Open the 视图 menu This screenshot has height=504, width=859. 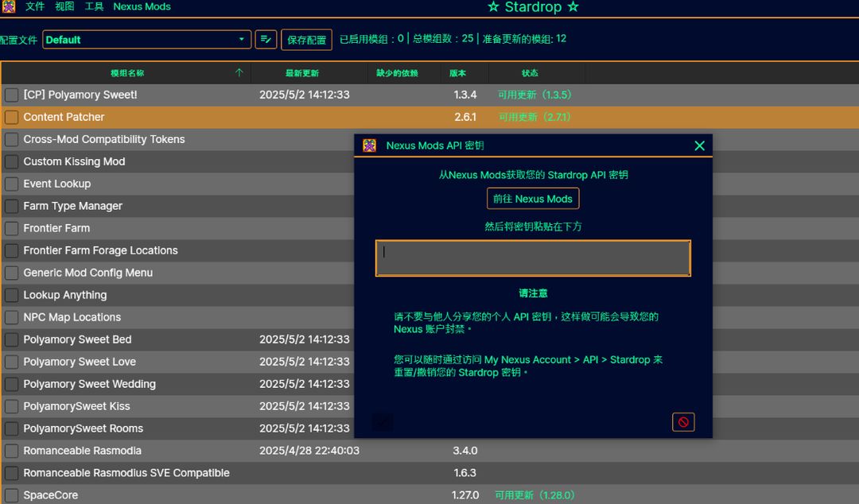[64, 6]
